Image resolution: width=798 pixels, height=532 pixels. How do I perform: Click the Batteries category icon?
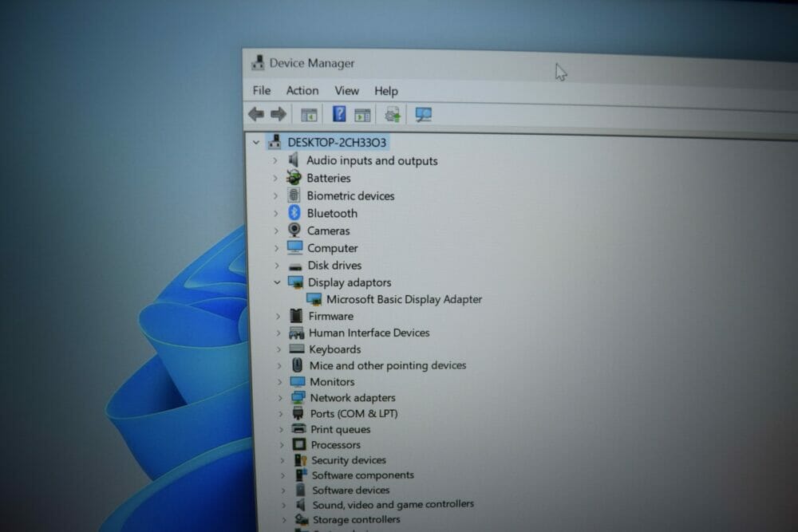(x=294, y=178)
